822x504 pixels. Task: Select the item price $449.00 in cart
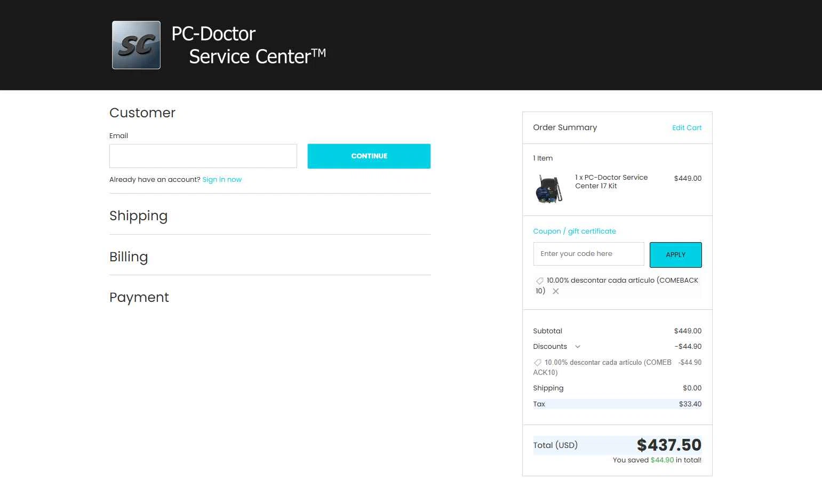coord(688,178)
